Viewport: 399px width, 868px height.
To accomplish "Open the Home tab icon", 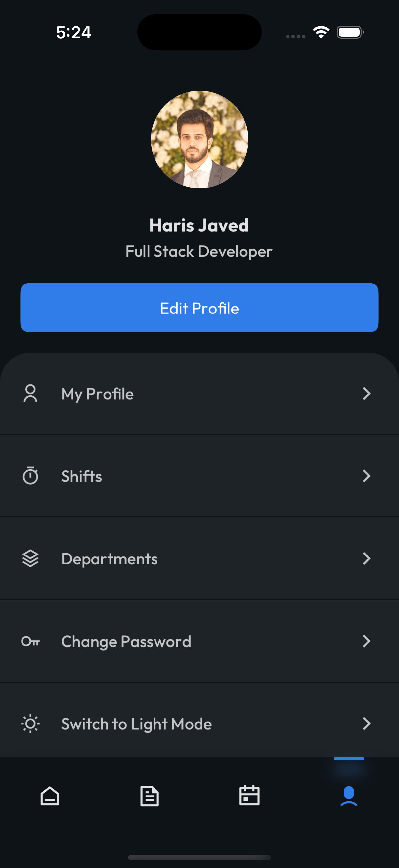I will tap(50, 796).
